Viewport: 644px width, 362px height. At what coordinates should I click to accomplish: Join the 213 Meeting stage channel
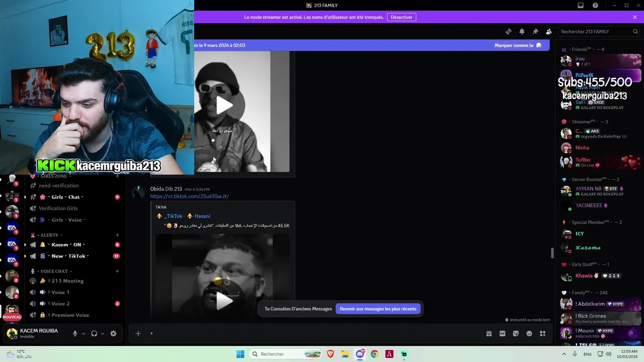pyautogui.click(x=74, y=281)
